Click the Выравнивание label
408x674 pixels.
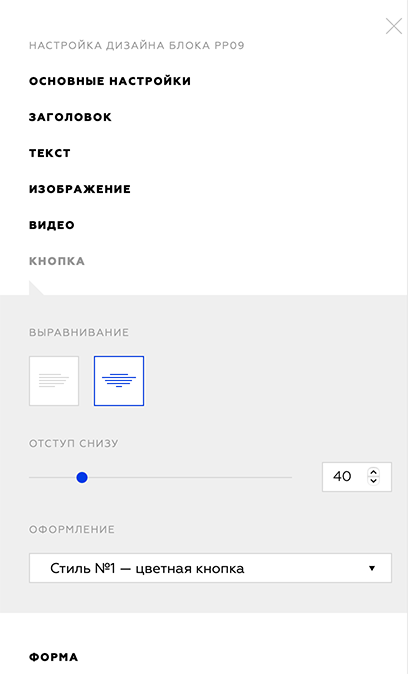pyautogui.click(x=79, y=333)
